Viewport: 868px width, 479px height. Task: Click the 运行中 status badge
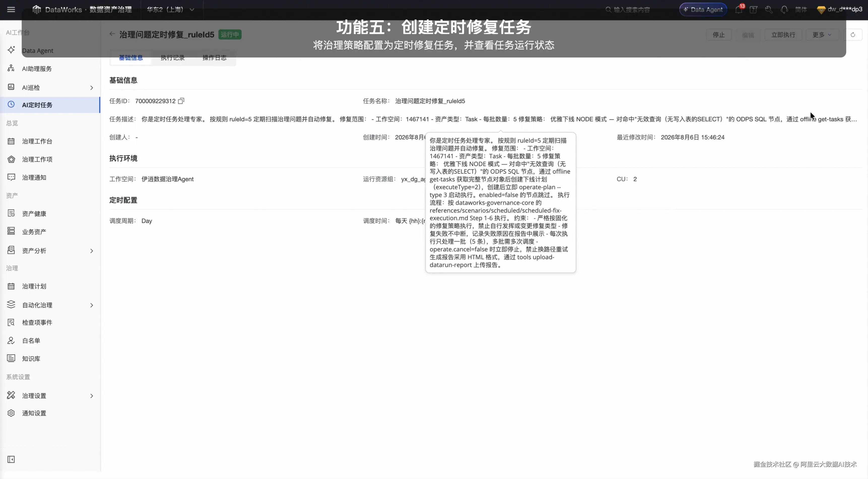pos(230,34)
